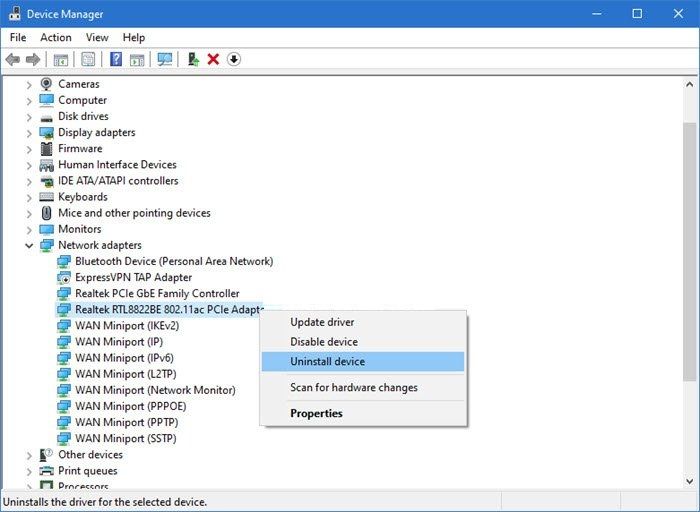Click the show/hide console tree toolbar icon
The image size is (700, 512).
(61, 59)
